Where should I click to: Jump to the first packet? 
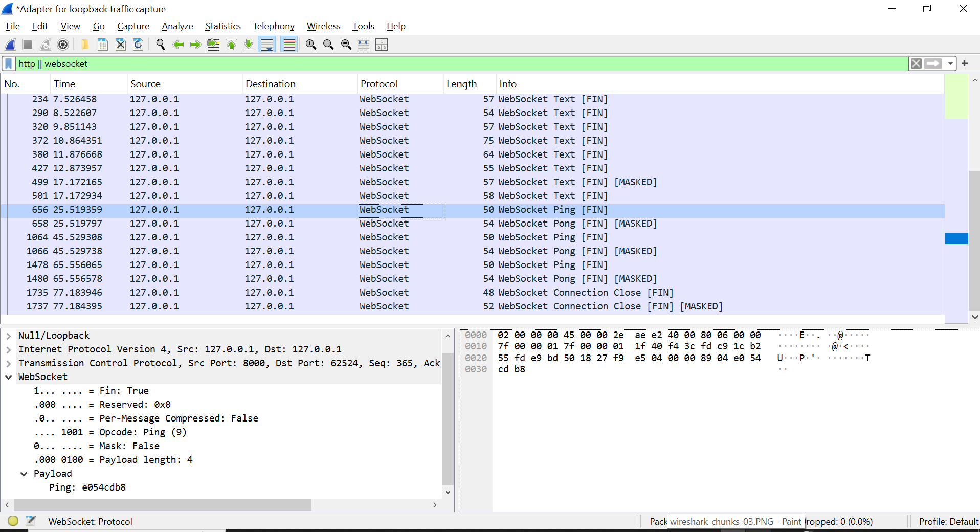coord(231,45)
